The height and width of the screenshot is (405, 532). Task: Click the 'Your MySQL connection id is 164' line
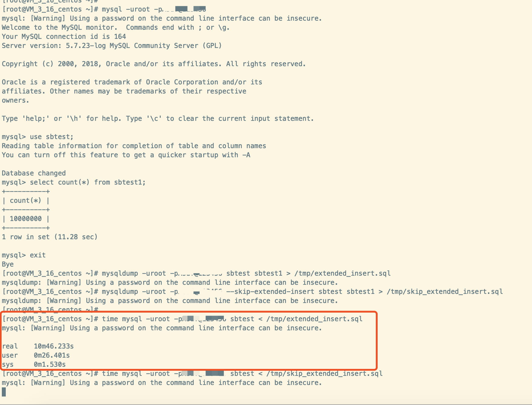tap(64, 36)
